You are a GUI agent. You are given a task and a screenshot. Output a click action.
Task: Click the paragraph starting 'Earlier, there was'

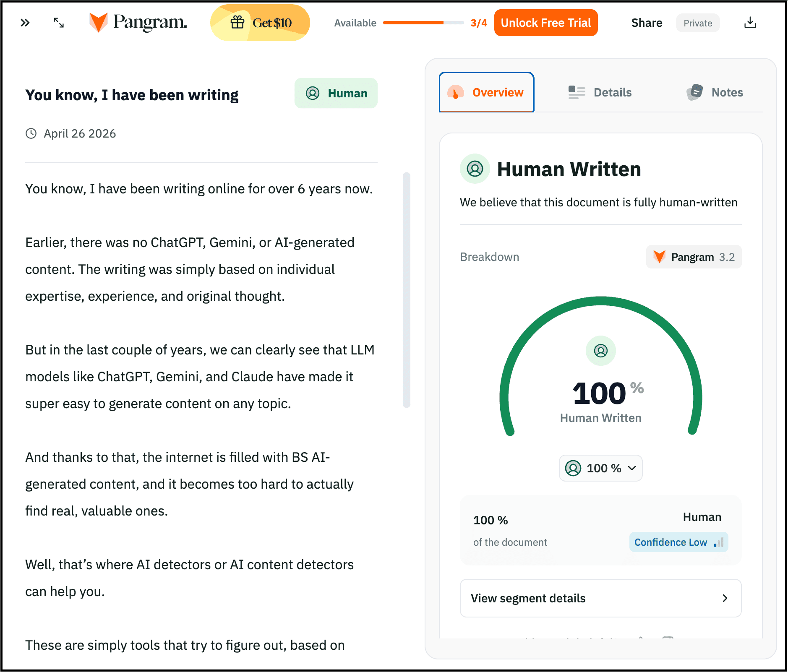click(190, 269)
